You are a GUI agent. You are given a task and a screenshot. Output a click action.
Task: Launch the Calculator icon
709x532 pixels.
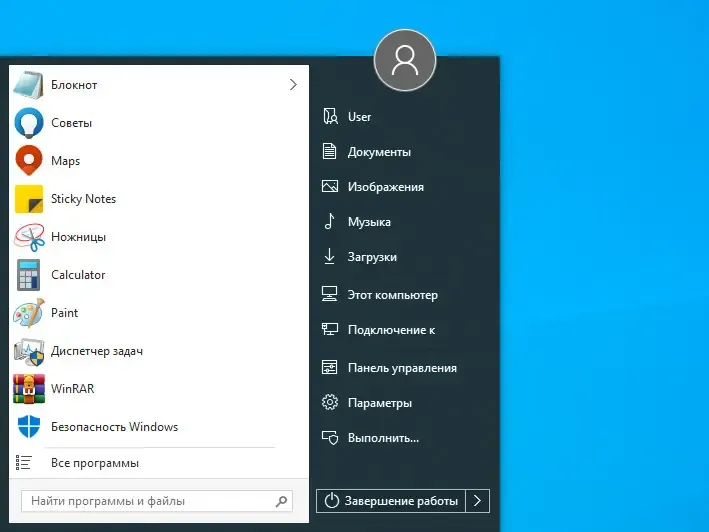[28, 275]
